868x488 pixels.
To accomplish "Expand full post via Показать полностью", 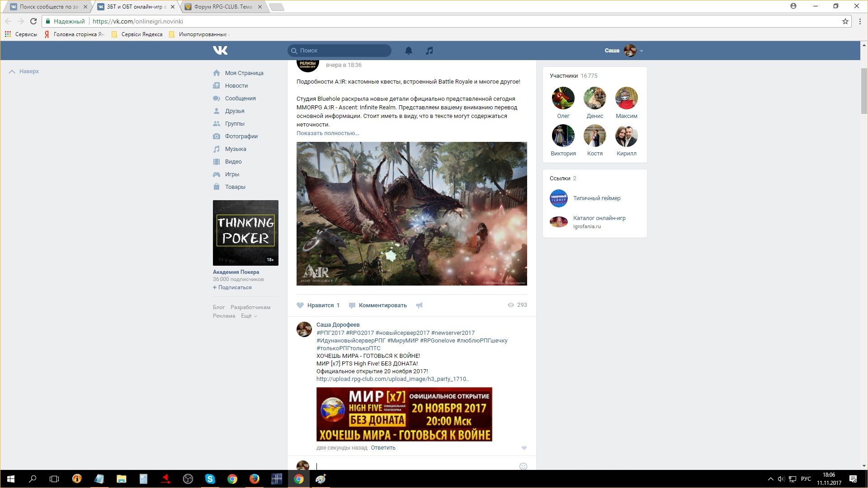I will pyautogui.click(x=328, y=133).
